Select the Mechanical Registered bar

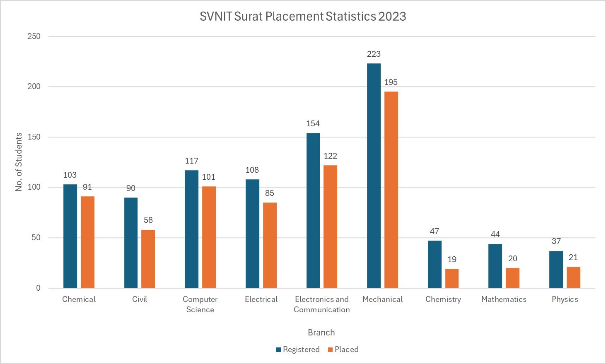[374, 176]
